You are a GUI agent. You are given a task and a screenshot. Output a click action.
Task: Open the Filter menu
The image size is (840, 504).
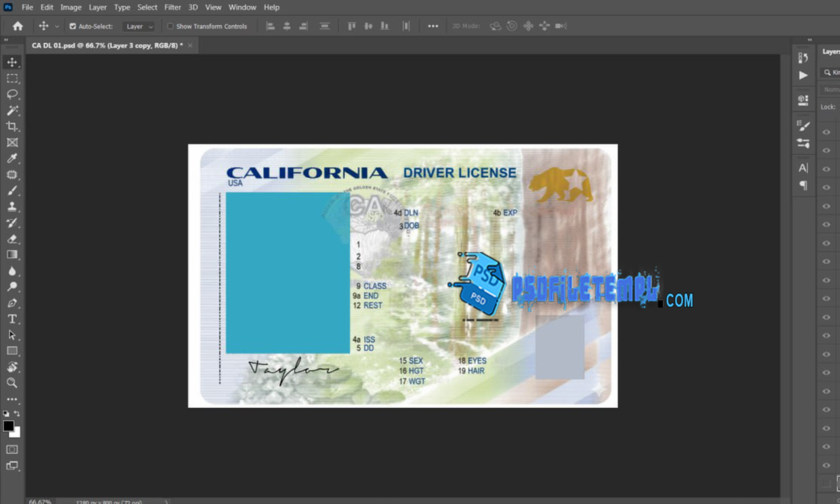[x=173, y=7]
